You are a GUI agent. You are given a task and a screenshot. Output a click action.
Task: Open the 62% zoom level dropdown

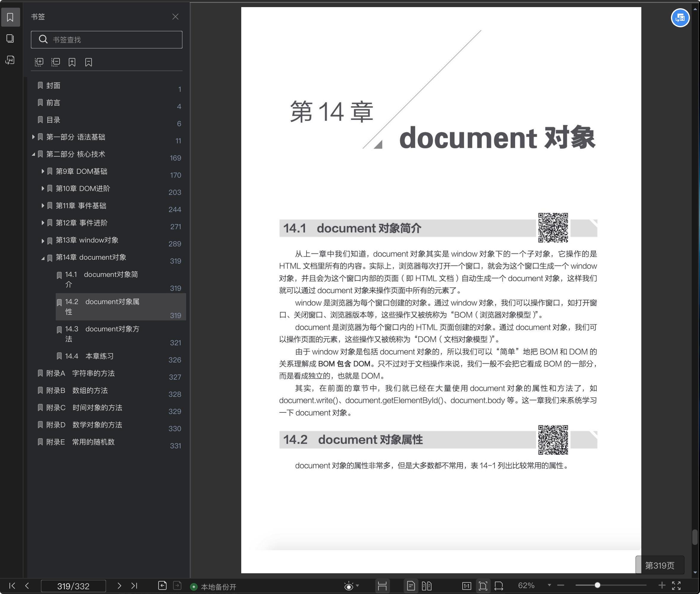549,586
